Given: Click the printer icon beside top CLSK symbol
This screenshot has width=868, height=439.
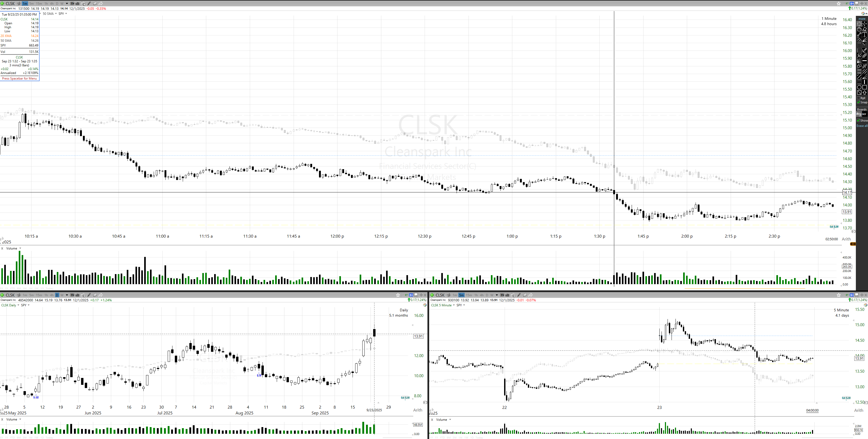Looking at the screenshot, I should [18, 3].
